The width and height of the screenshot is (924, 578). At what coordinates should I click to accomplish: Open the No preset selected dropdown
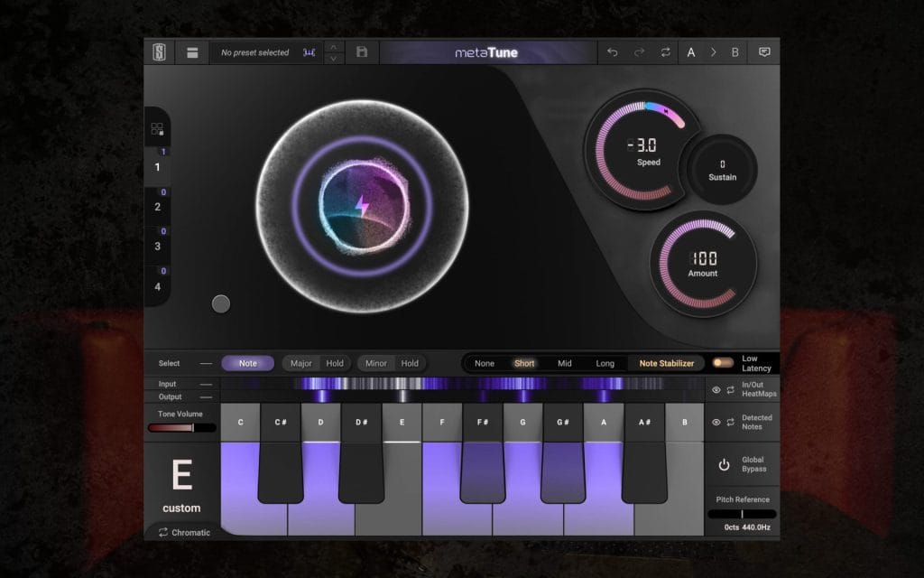[x=255, y=52]
